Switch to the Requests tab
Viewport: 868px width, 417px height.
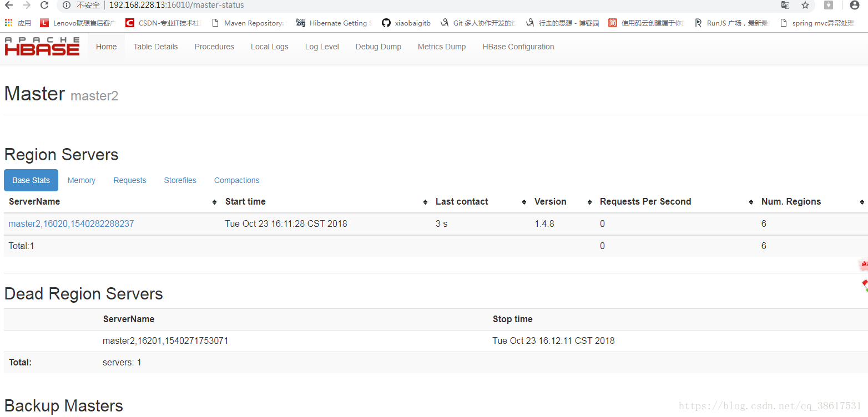pos(130,180)
